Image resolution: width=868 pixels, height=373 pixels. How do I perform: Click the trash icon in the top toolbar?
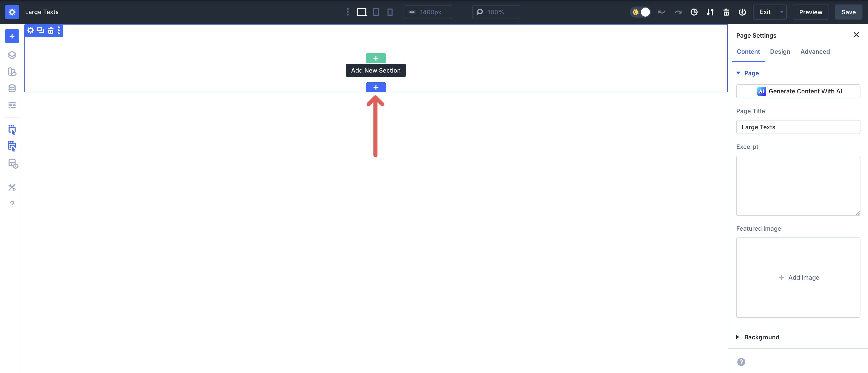point(726,12)
